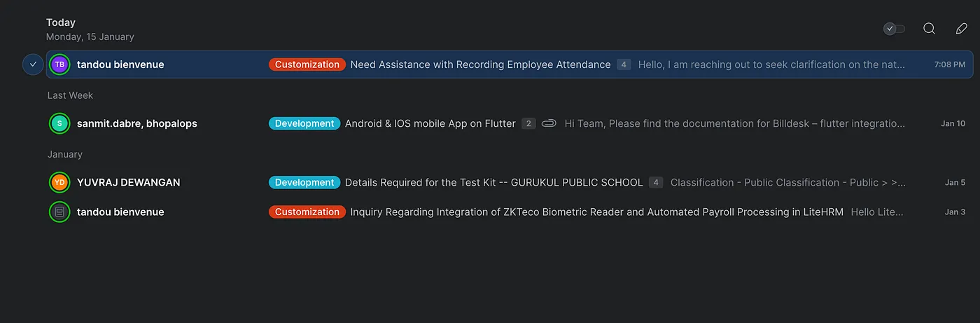The height and width of the screenshot is (323, 980).
Task: Expand the 2-message count on Flutter thread
Action: tap(528, 123)
